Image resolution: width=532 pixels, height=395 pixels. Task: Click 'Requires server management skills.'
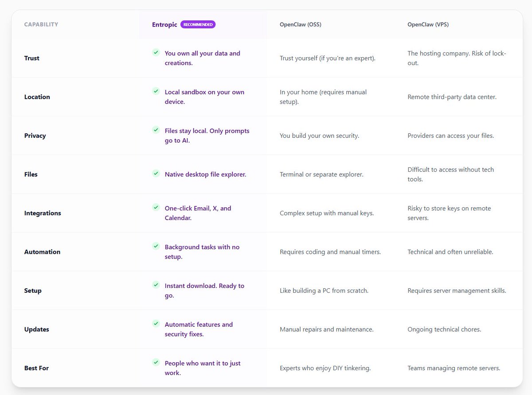point(457,290)
